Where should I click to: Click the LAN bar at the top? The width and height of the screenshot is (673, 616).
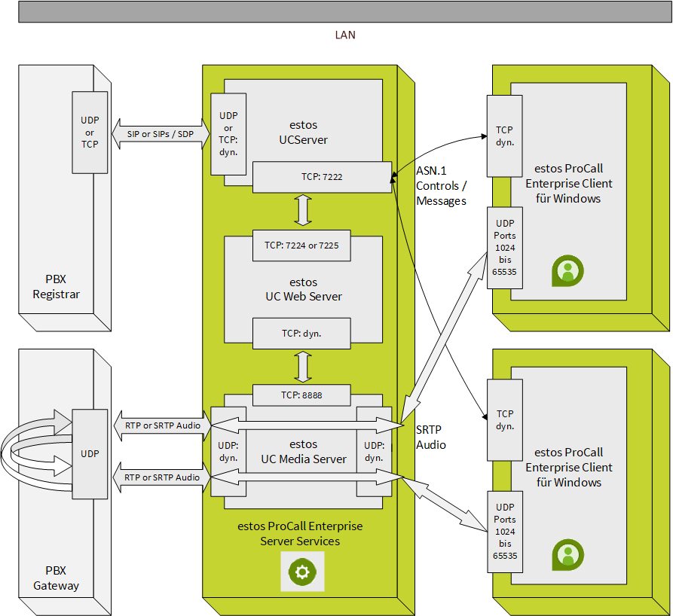click(x=344, y=12)
